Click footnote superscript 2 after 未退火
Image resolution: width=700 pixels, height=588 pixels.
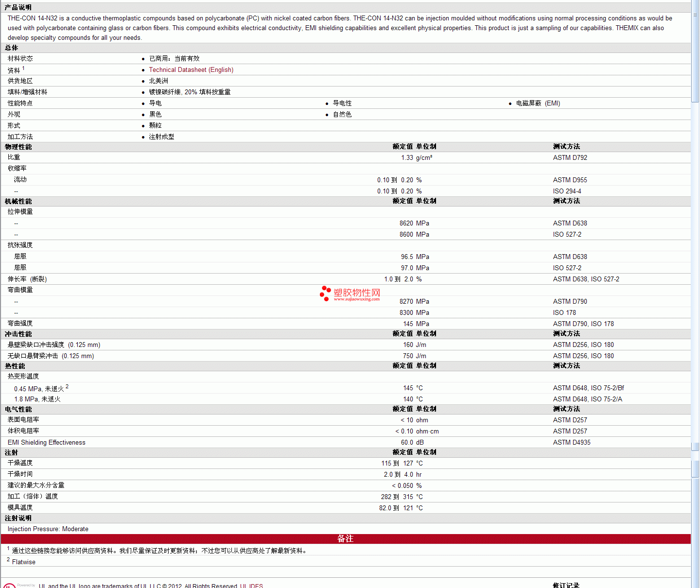click(67, 386)
